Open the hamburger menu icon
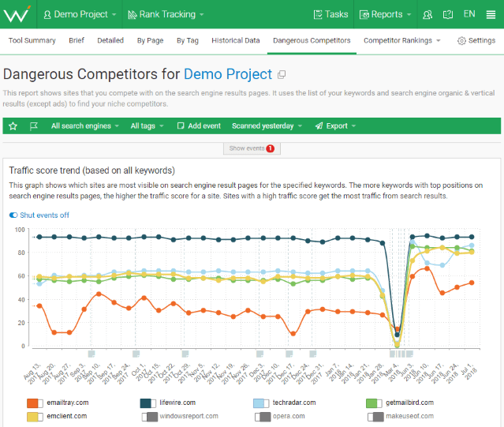The image size is (504, 427). 491,14
